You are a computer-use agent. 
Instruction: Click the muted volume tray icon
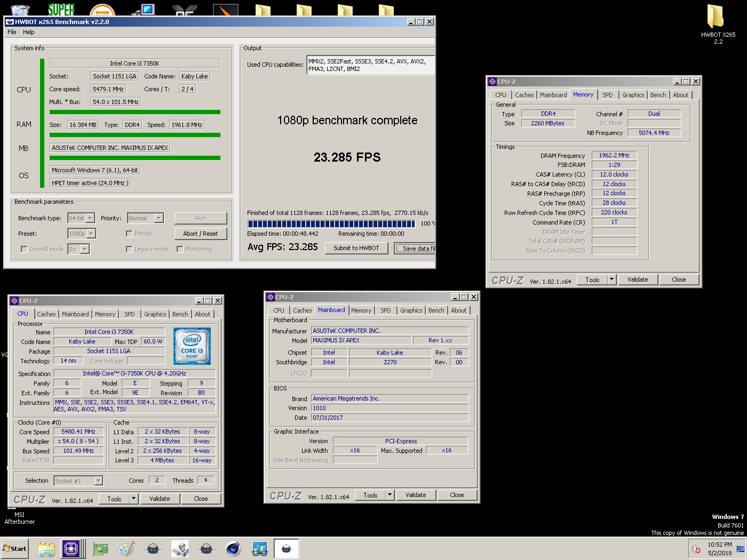(696, 549)
